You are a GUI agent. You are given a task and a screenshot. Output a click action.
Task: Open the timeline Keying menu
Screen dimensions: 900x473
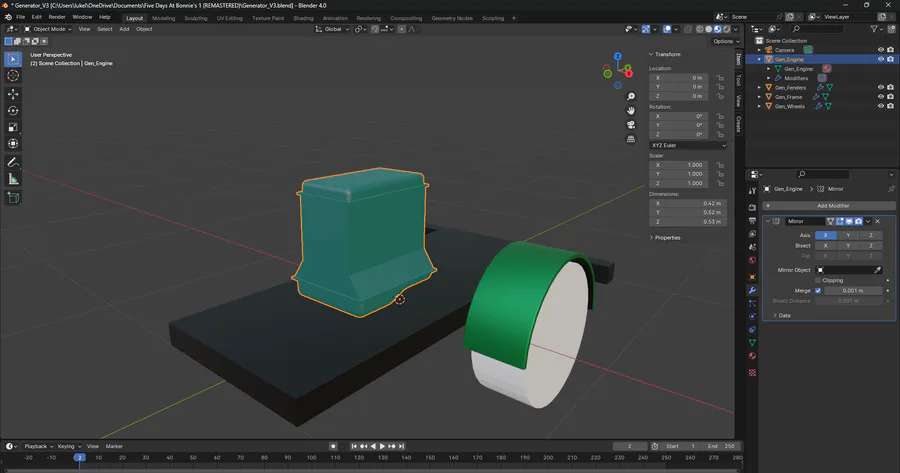tap(68, 446)
